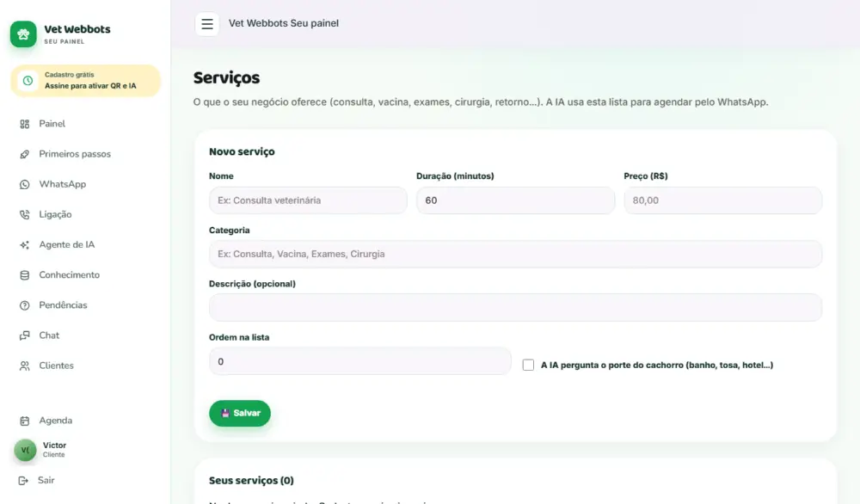Image resolution: width=860 pixels, height=504 pixels.
Task: Click the database icon beside Conhecimento
Action: point(25,274)
